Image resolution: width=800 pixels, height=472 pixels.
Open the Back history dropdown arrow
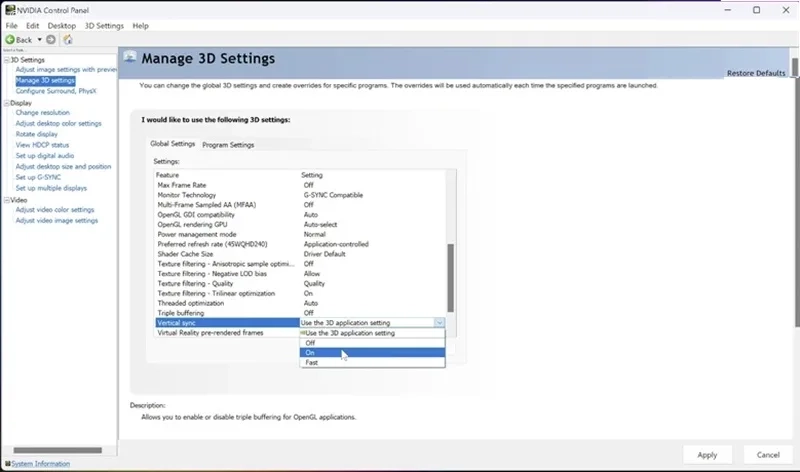pos(39,39)
